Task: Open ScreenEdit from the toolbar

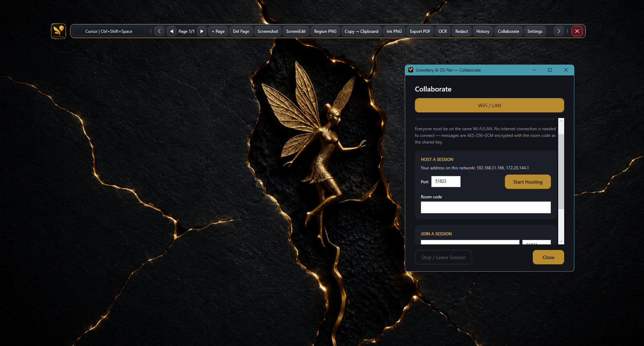Action: click(x=296, y=31)
